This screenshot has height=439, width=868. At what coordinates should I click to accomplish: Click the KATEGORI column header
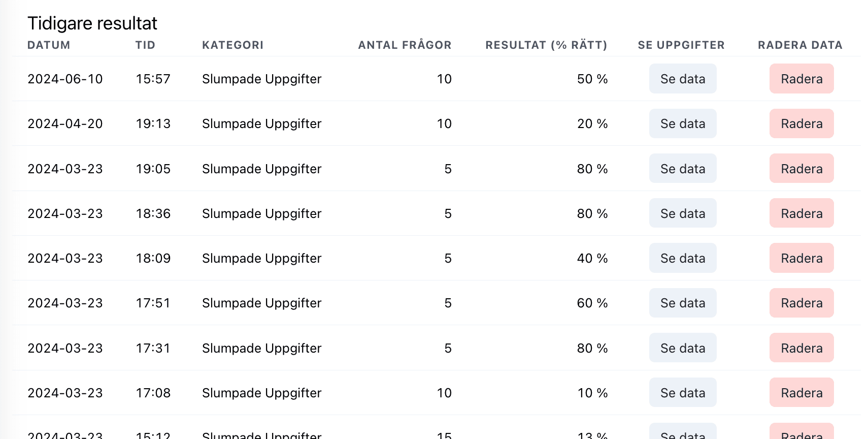232,45
